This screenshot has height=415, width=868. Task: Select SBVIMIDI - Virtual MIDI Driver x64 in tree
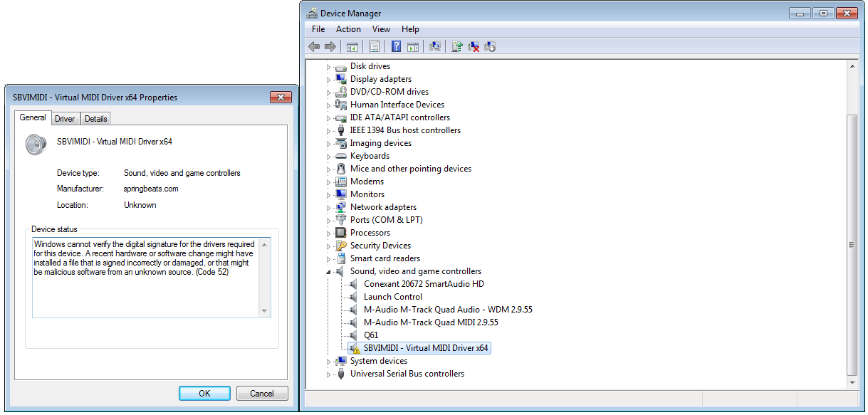[x=426, y=348]
